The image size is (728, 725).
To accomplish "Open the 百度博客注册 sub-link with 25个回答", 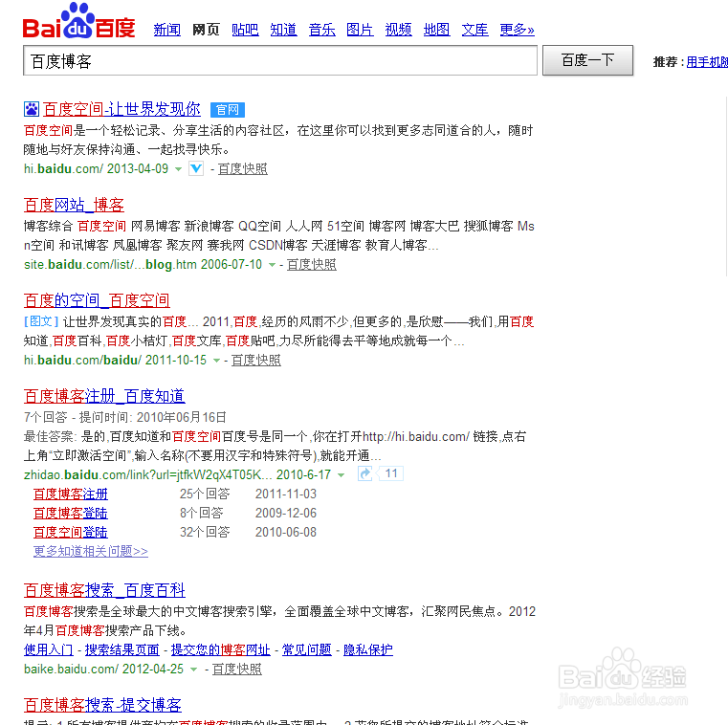I will tap(71, 494).
